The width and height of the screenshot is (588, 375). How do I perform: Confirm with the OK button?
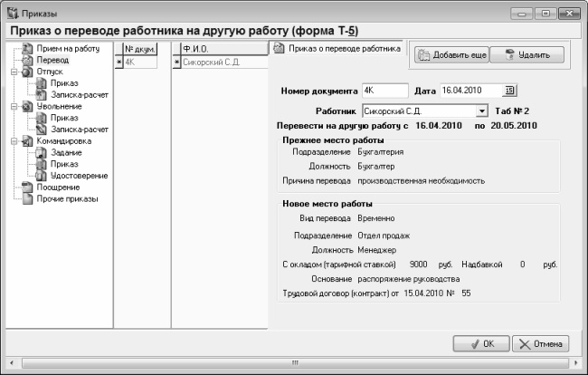pos(481,344)
